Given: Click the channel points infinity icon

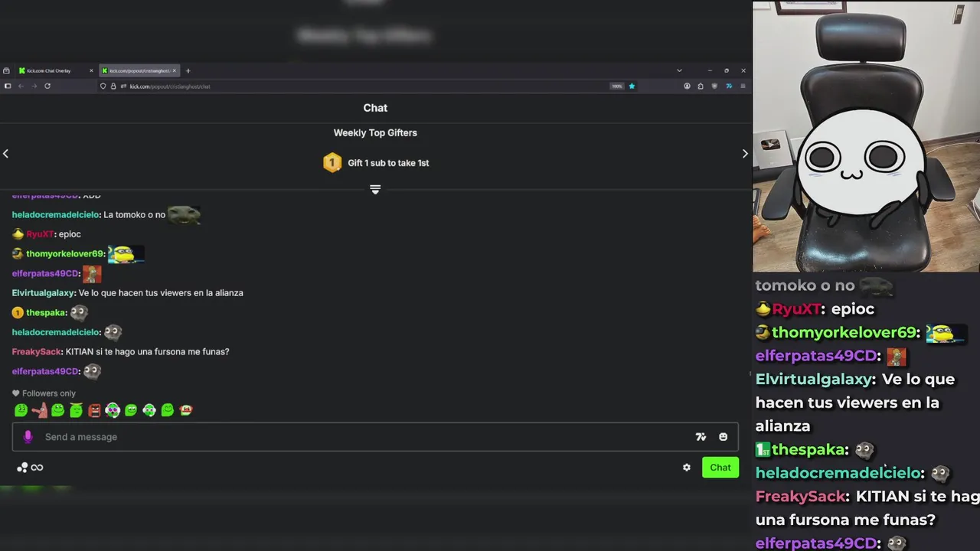Looking at the screenshot, I should (37, 468).
